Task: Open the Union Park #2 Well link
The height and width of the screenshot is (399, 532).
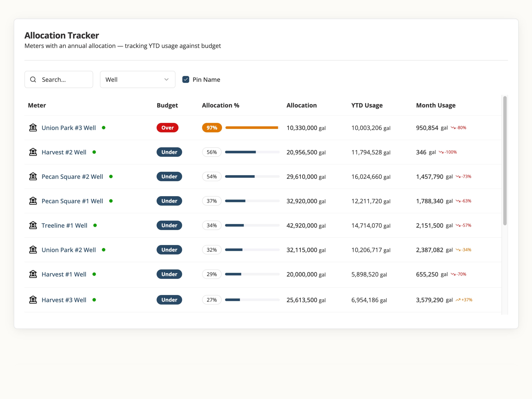Action: pos(69,250)
